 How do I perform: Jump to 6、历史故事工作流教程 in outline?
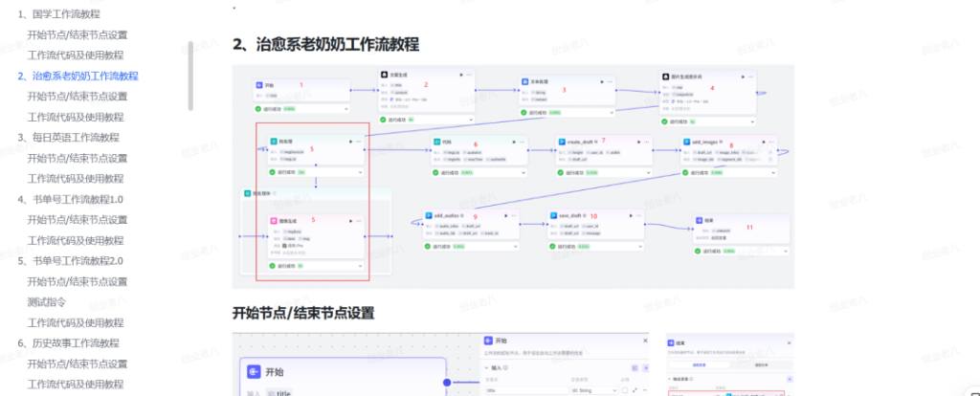tap(68, 342)
